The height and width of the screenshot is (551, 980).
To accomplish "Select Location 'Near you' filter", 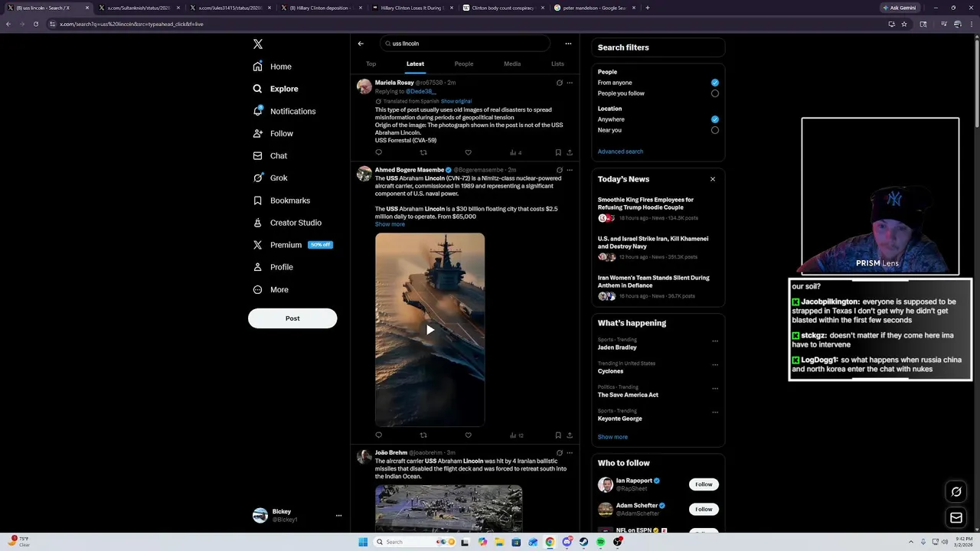I will click(715, 130).
